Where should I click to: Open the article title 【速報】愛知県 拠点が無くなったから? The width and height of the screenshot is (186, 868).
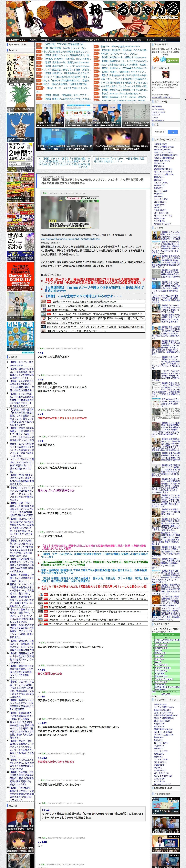[x=93, y=181]
